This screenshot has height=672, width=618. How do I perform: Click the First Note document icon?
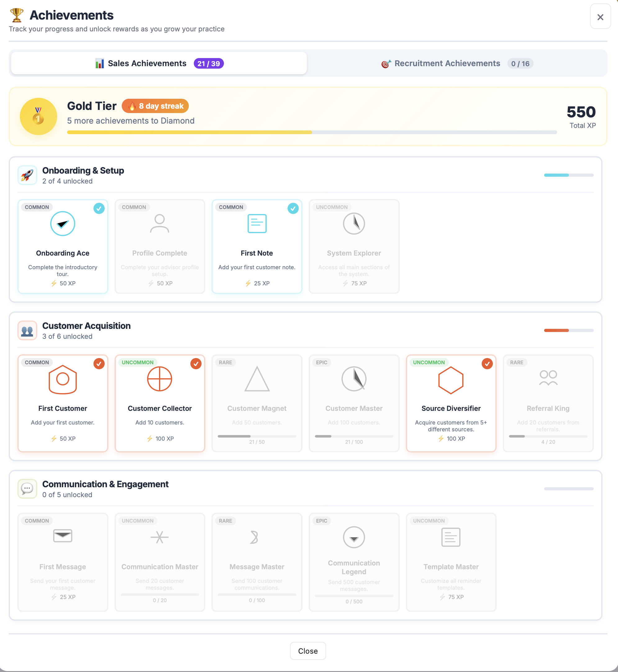(x=257, y=224)
